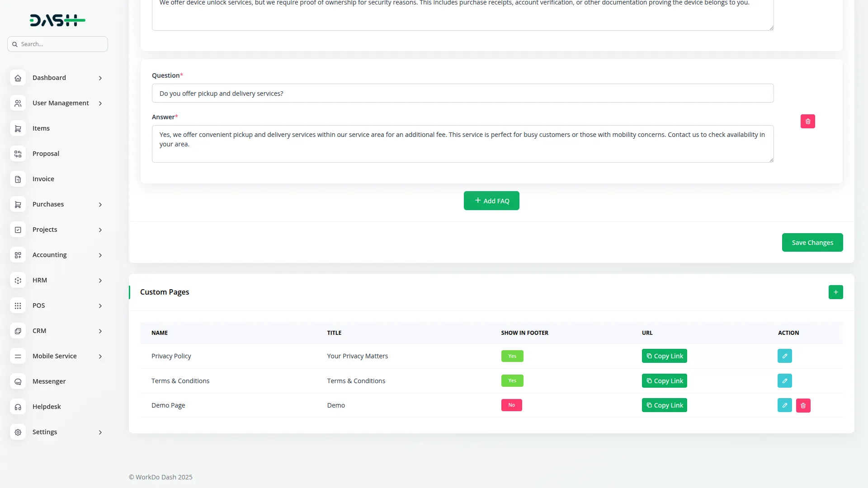
Task: Open the Settings sidebar item
Action: point(45,432)
